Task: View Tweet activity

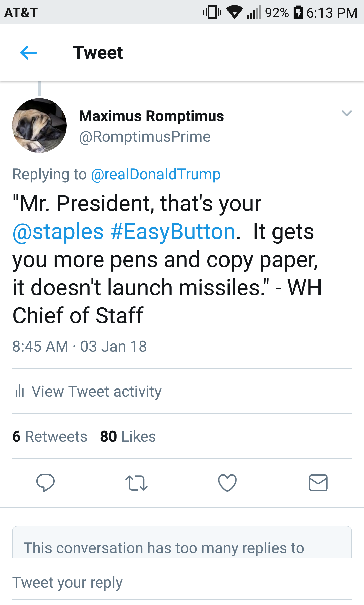Action: tap(97, 392)
